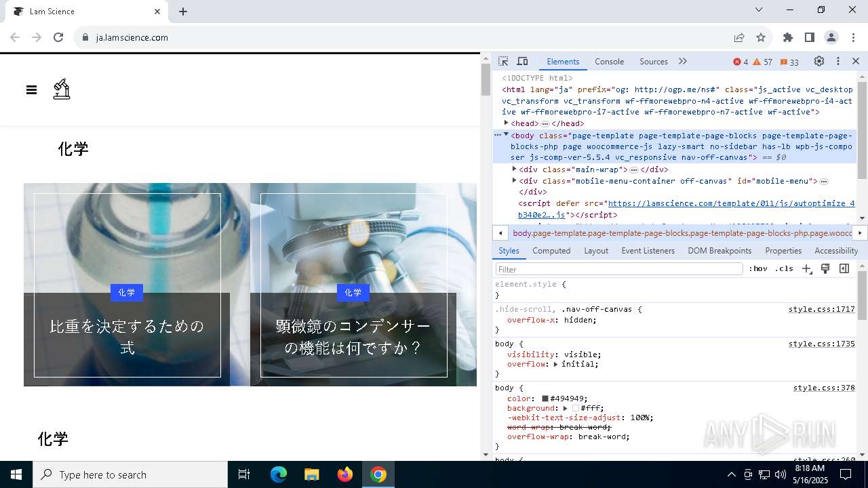Viewport: 868px width, 488px height.
Task: Expand the mobile-menu-container div node
Action: (514, 181)
